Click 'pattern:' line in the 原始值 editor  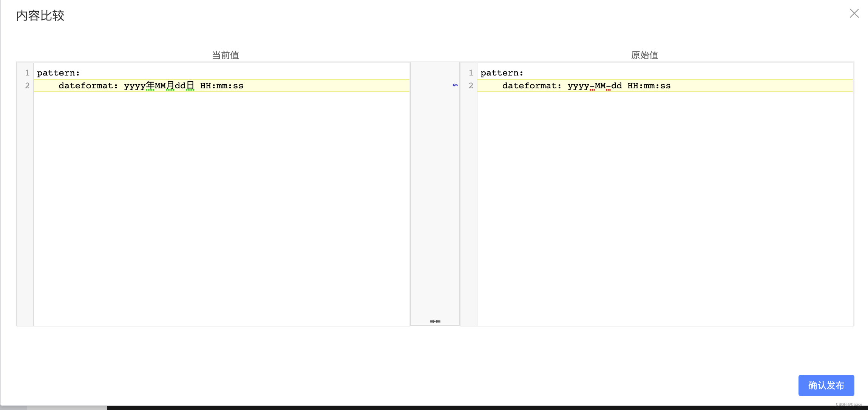pos(665,73)
